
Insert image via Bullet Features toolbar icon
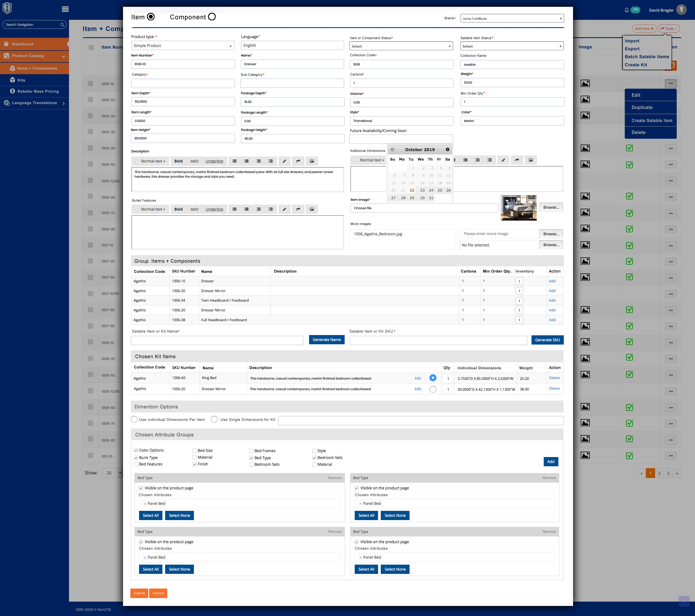pos(312,209)
